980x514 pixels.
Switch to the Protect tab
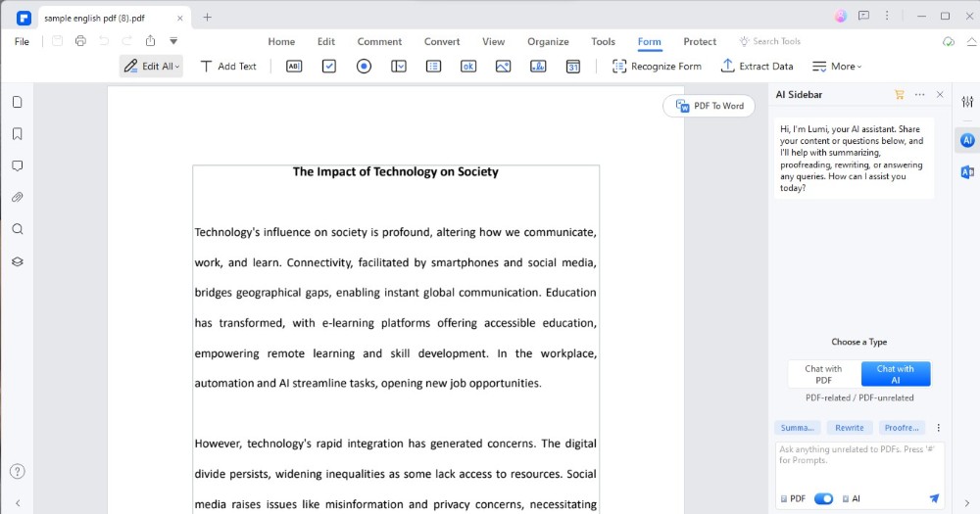[x=700, y=41]
